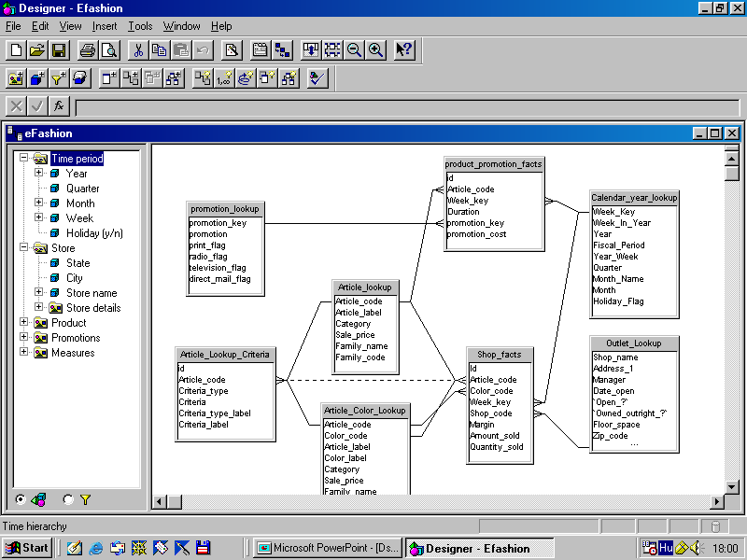This screenshot has width=747, height=560.
Task: Open the Help menu
Action: (221, 26)
